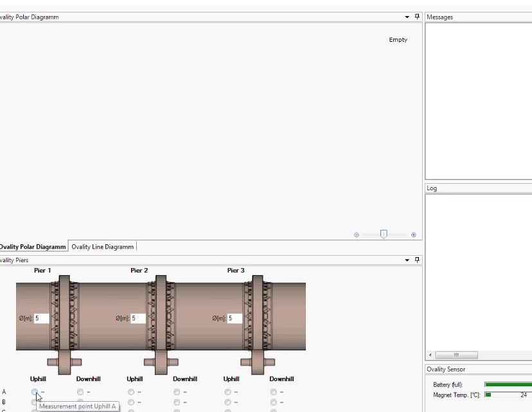Screen dimensions: 532x412
Task: Click the Pier 1 tyre graphic
Action: 64,324
